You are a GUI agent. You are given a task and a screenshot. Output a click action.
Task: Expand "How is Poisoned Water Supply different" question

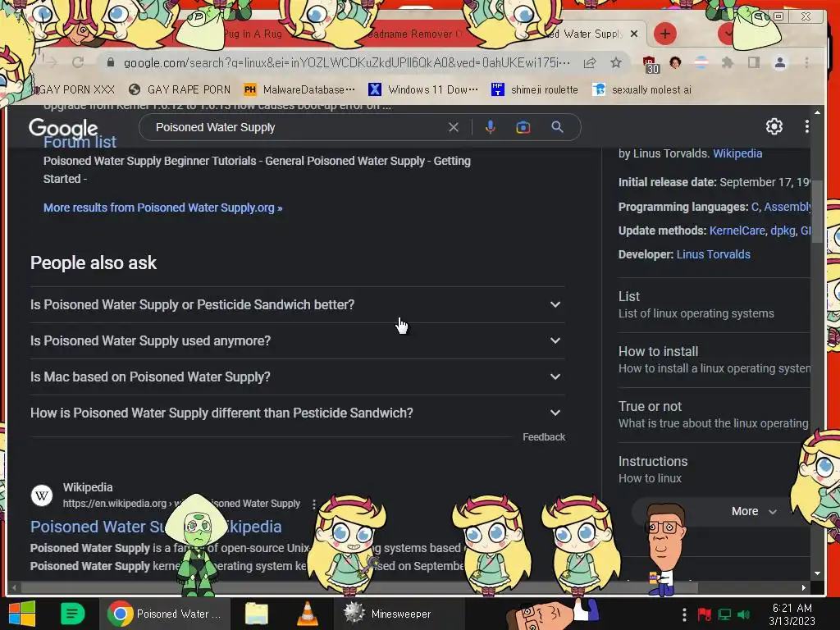click(x=297, y=413)
